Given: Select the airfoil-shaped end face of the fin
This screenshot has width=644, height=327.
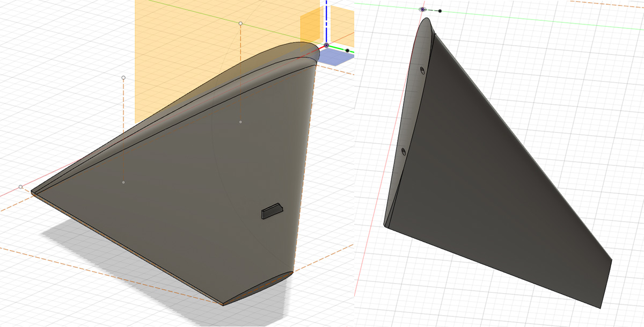Looking at the screenshot, I should click(258, 289).
